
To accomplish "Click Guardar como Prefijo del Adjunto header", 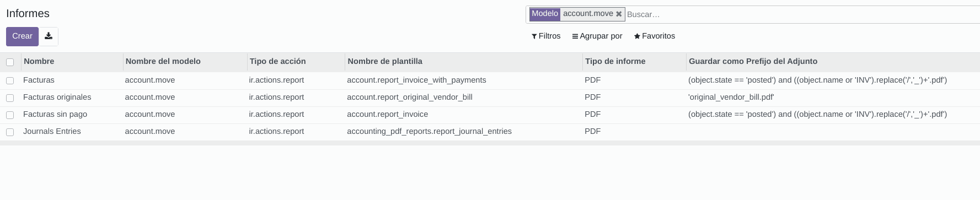I will click(x=753, y=61).
